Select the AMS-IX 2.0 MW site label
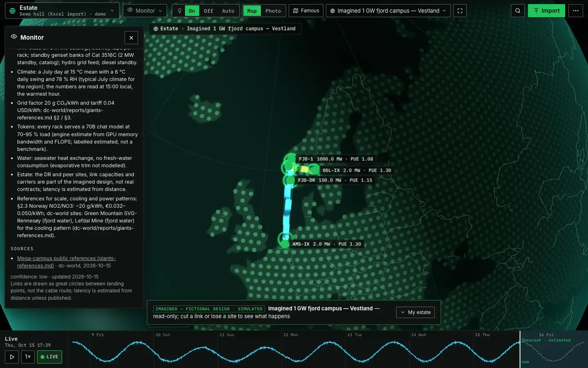588x368 pixels. (x=326, y=244)
